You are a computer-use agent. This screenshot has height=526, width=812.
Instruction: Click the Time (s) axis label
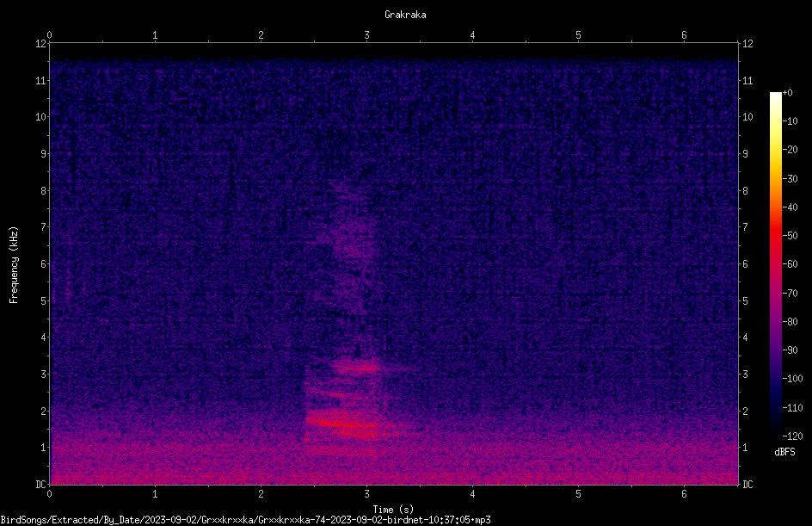[x=393, y=510]
